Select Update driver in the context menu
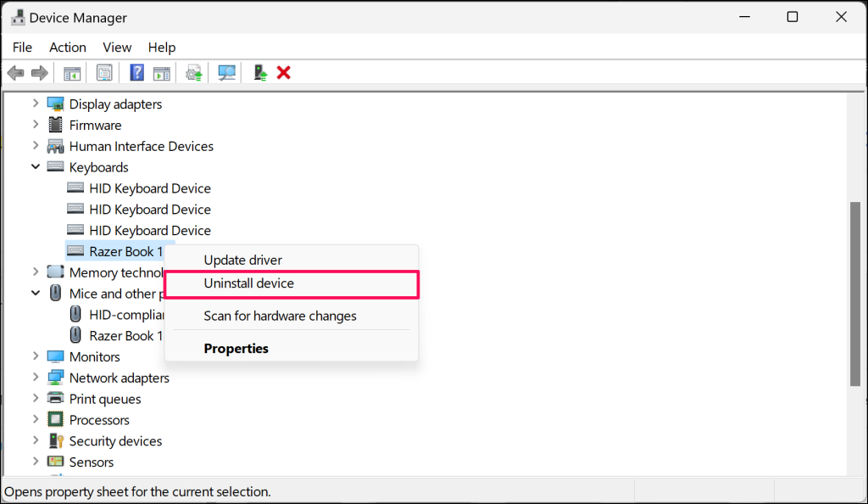 tap(242, 260)
